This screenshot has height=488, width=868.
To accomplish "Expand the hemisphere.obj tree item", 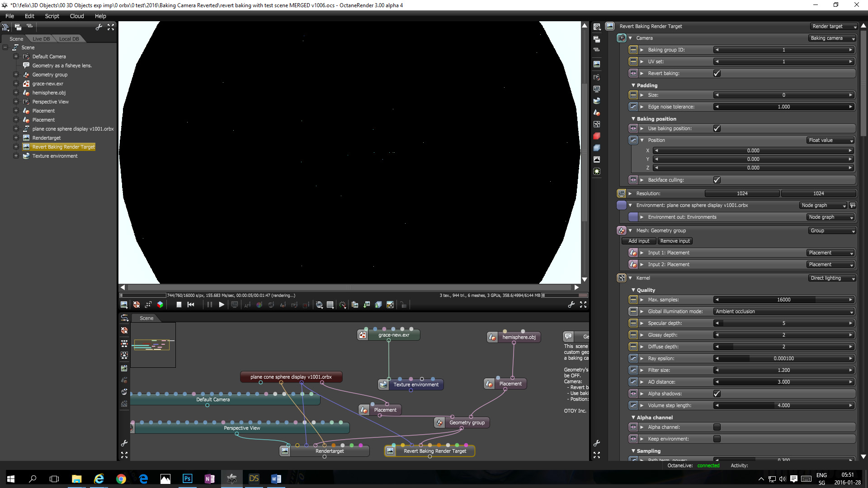I will click(x=16, y=93).
